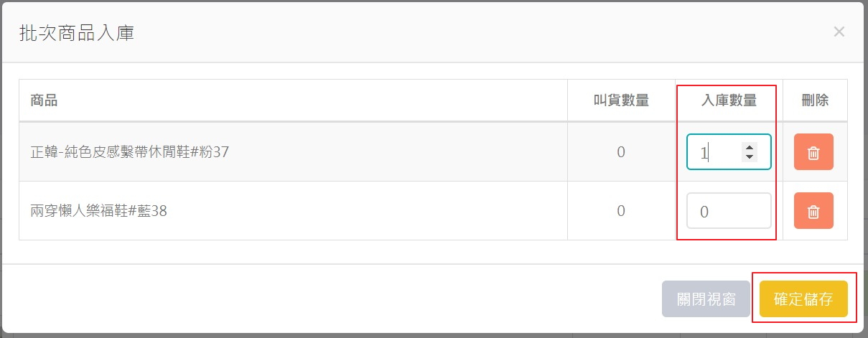Click product name 正韓-純色皮感繫帶休閒鞋#粉37
Screen dimensions: 868x338
[129, 152]
